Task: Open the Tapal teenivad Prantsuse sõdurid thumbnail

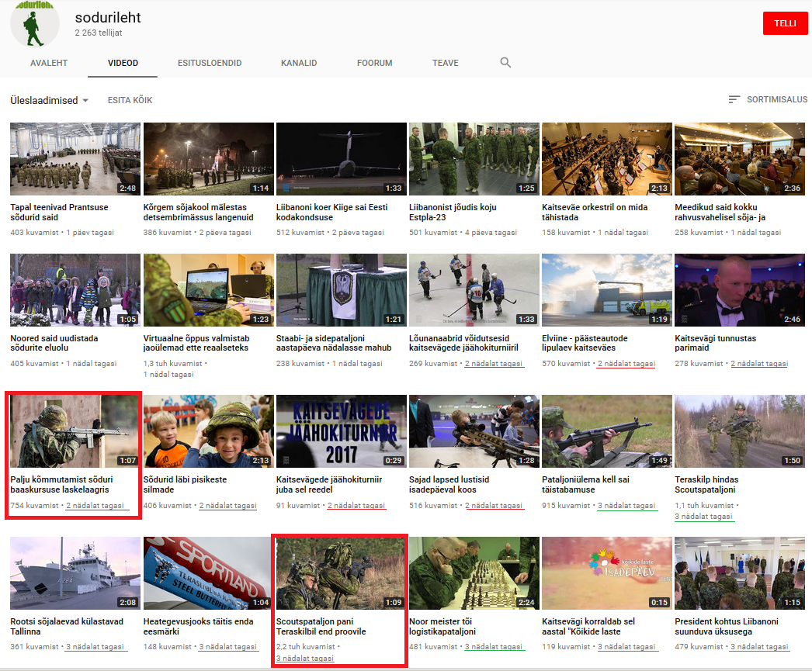Action: [75, 159]
